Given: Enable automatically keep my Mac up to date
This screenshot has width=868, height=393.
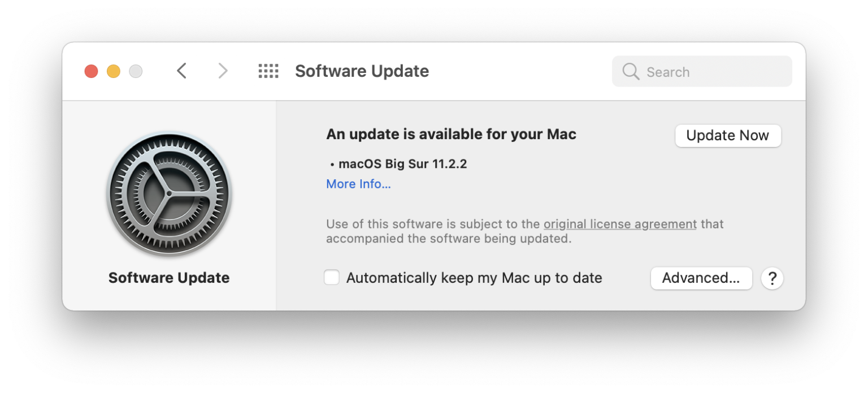Looking at the screenshot, I should pos(332,277).
